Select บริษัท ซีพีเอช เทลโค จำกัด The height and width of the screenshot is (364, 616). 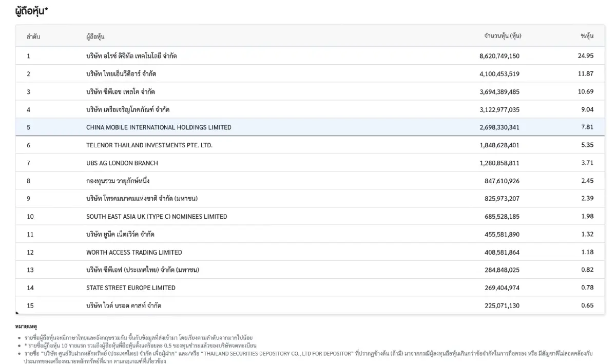click(121, 92)
